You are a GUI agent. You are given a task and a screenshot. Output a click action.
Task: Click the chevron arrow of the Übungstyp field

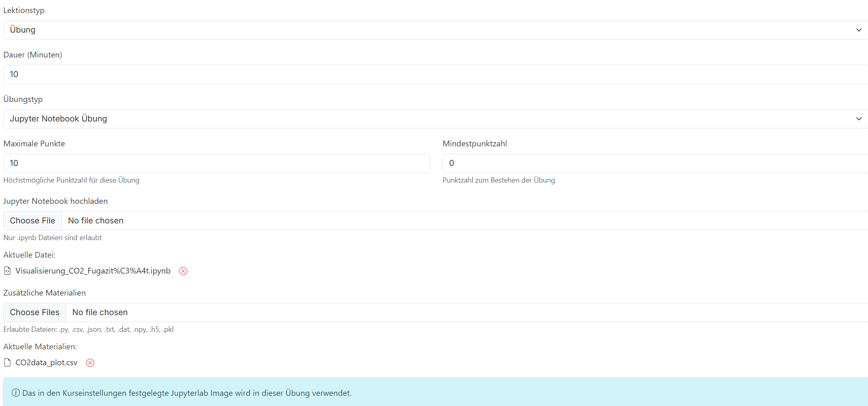(859, 119)
